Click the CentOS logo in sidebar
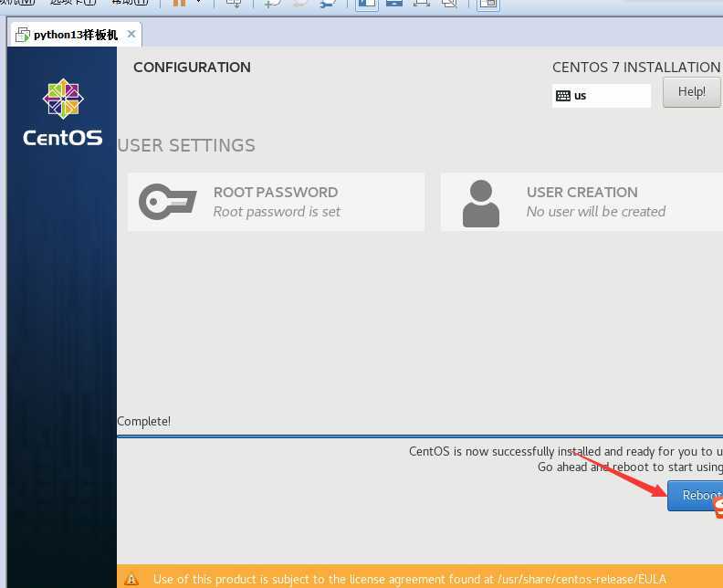The width and height of the screenshot is (723, 588). [63, 112]
